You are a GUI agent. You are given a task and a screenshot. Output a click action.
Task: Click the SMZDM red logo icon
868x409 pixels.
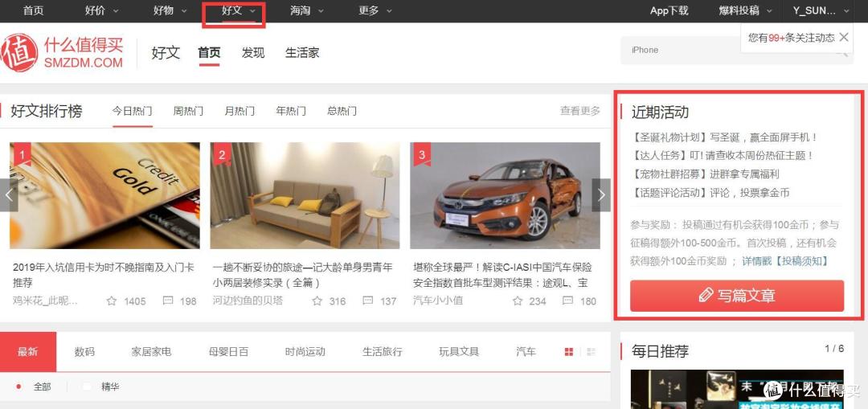coord(18,52)
